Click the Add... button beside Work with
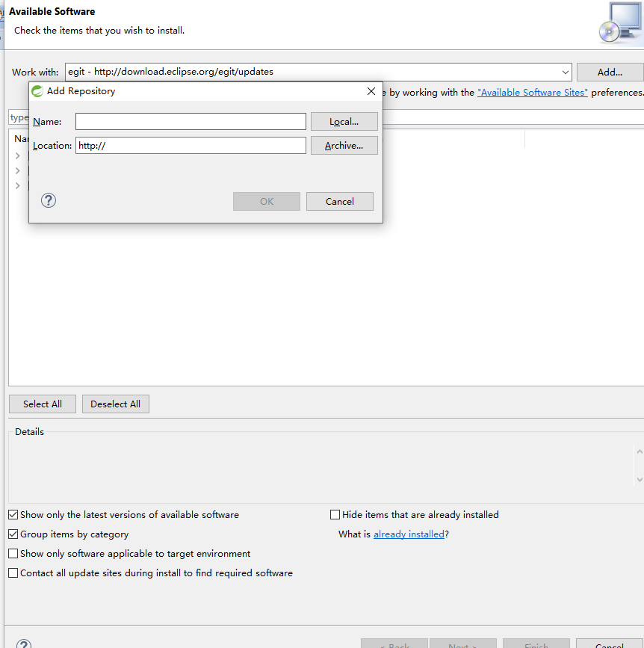The width and height of the screenshot is (644, 648). coord(610,72)
